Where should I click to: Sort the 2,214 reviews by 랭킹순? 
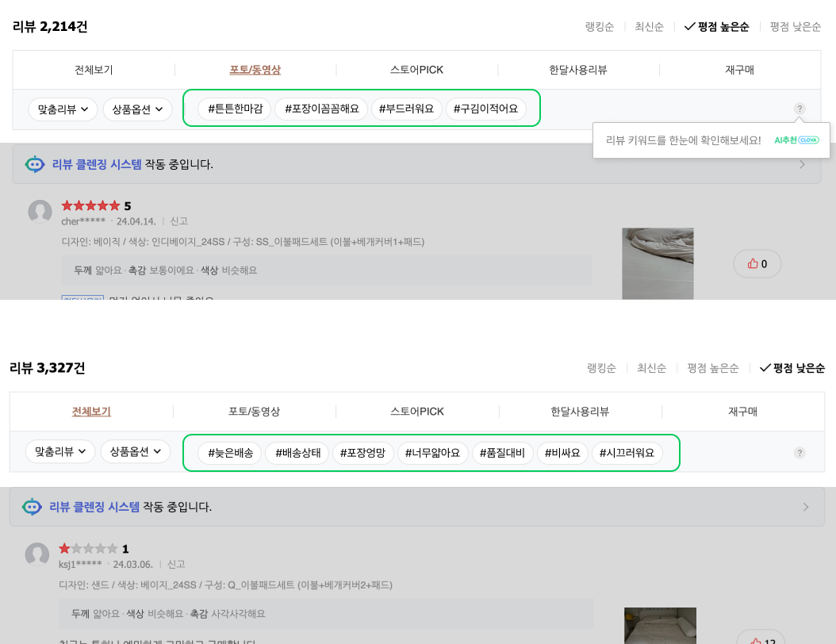[x=600, y=27]
